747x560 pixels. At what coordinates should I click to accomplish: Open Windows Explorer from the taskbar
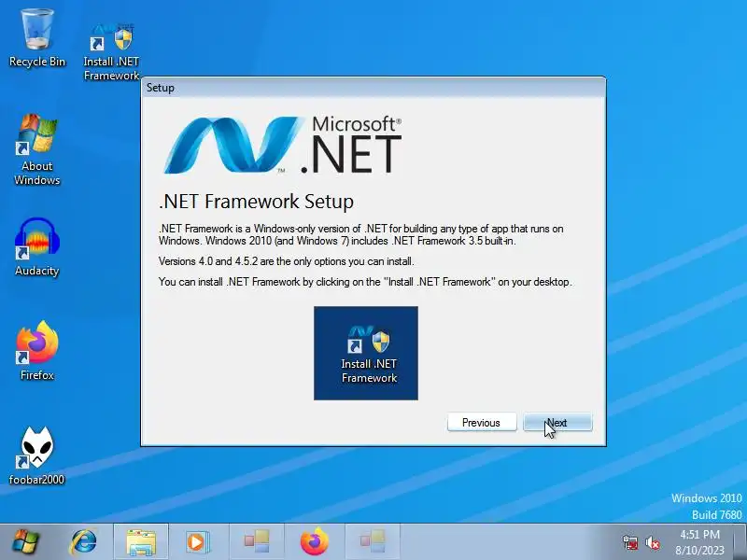(x=141, y=542)
